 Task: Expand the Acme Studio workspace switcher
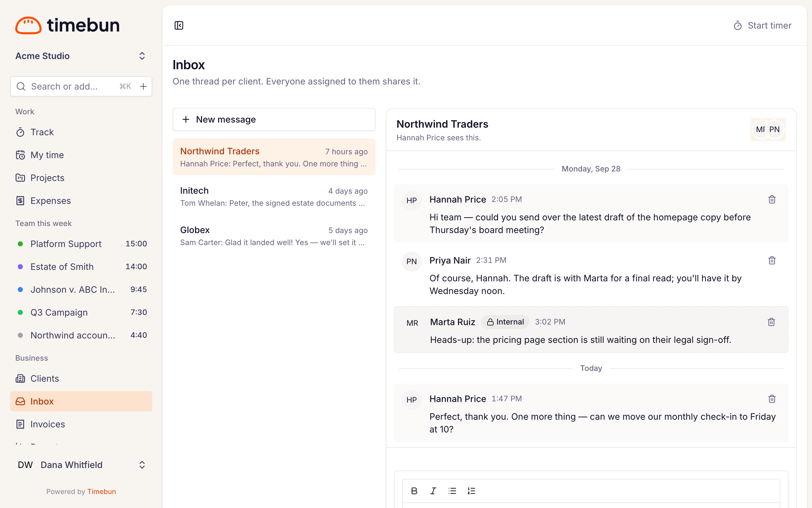point(81,56)
